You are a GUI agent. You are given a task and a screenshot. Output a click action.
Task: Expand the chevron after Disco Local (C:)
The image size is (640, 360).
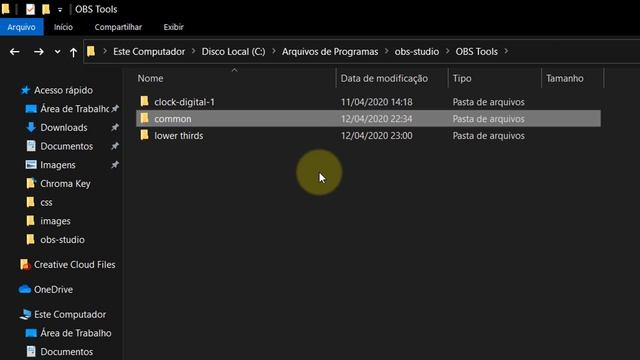coord(273,51)
